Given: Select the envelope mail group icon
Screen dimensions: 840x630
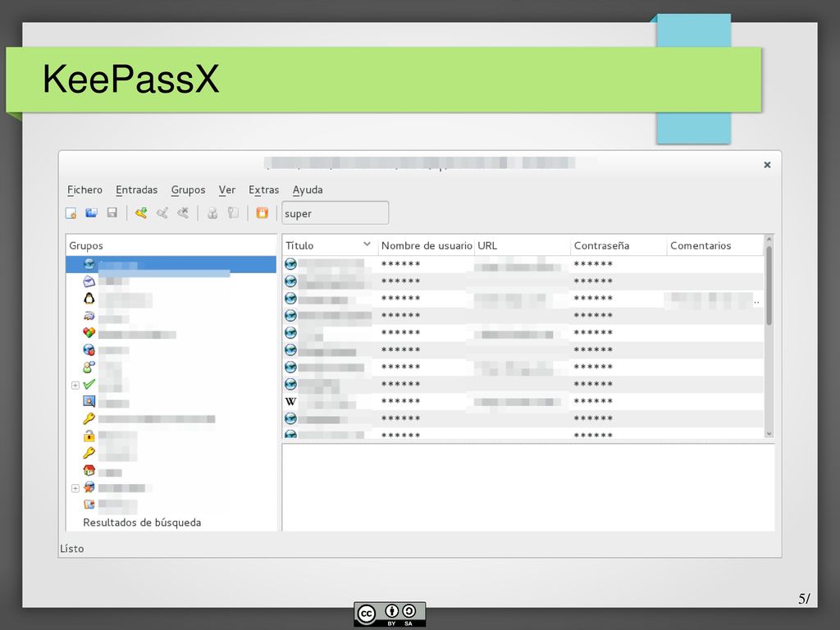Looking at the screenshot, I should click(x=89, y=281).
